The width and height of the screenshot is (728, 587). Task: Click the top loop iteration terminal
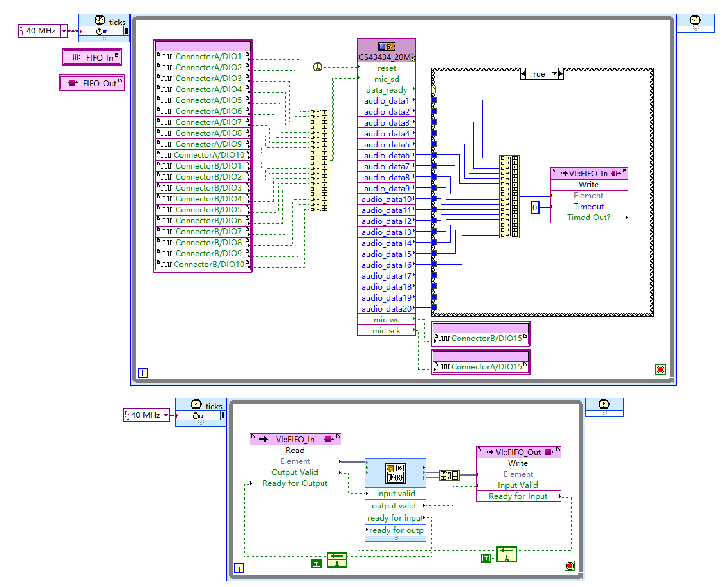point(143,372)
